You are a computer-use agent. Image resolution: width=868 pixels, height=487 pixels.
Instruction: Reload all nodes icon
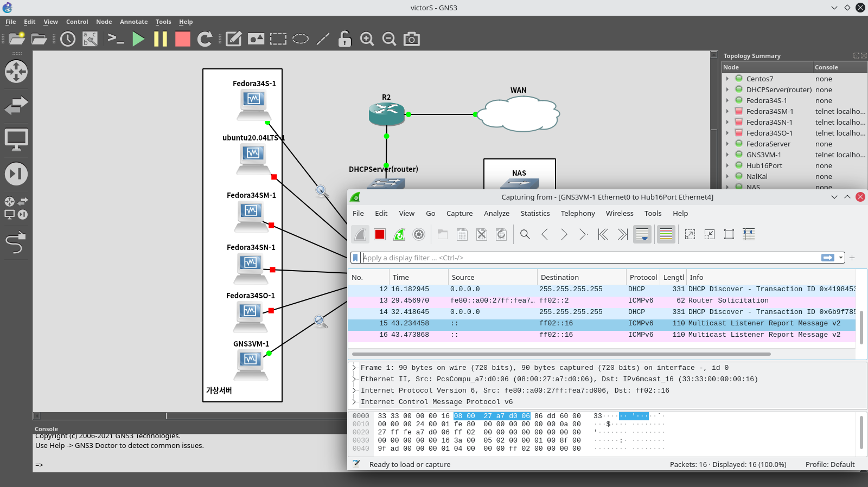click(205, 39)
